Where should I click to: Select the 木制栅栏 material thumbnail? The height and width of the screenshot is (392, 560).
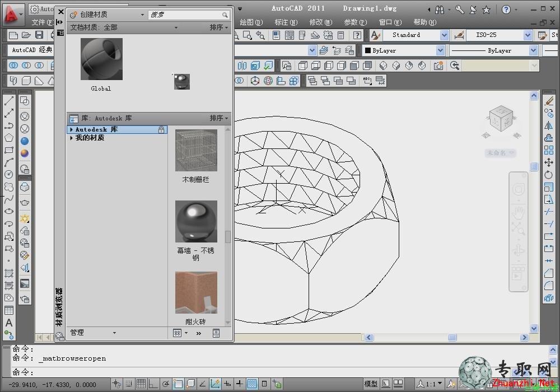196,151
